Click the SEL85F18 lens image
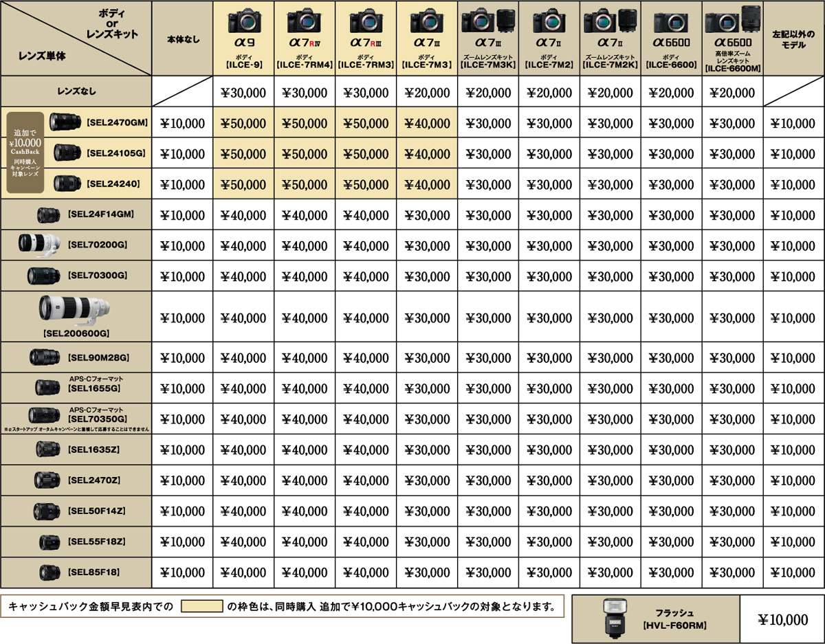The height and width of the screenshot is (644, 825). pyautogui.click(x=52, y=571)
